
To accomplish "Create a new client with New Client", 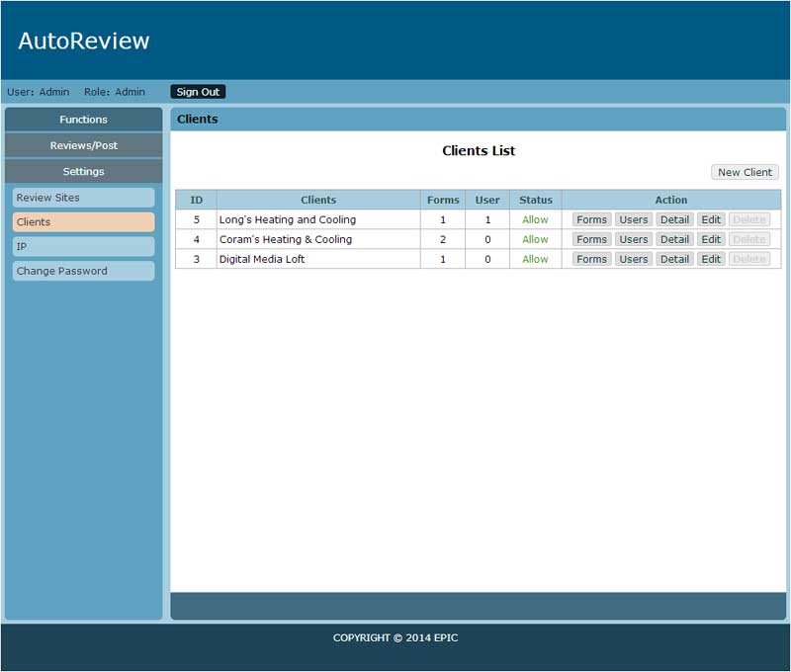I will pyautogui.click(x=745, y=172).
